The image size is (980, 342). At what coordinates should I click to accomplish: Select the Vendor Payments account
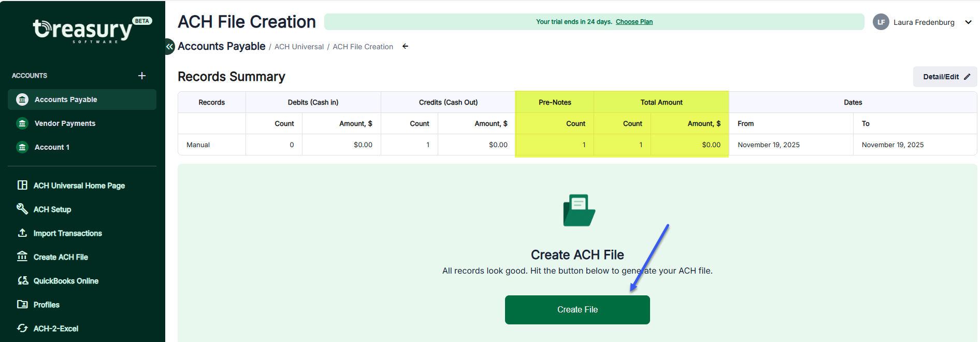click(x=65, y=123)
